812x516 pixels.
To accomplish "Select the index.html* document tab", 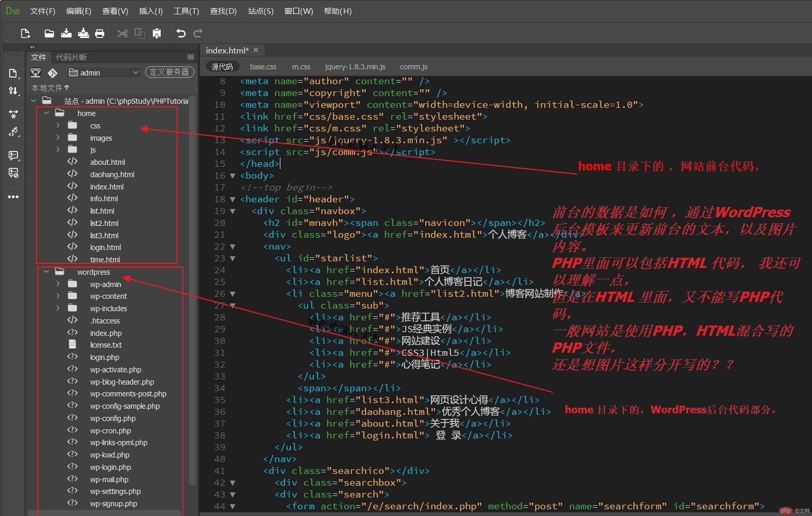I will click(232, 50).
